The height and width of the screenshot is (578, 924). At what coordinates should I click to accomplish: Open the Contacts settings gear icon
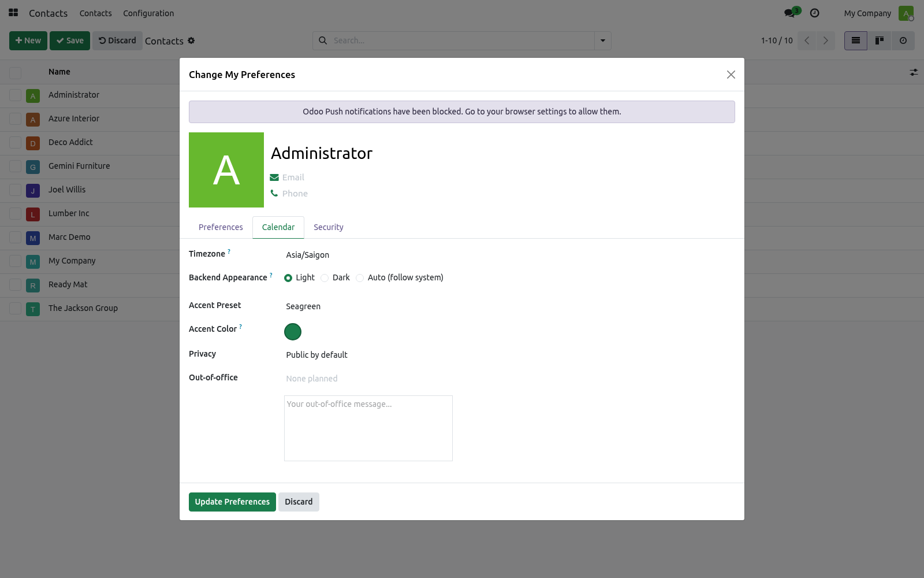coord(191,40)
